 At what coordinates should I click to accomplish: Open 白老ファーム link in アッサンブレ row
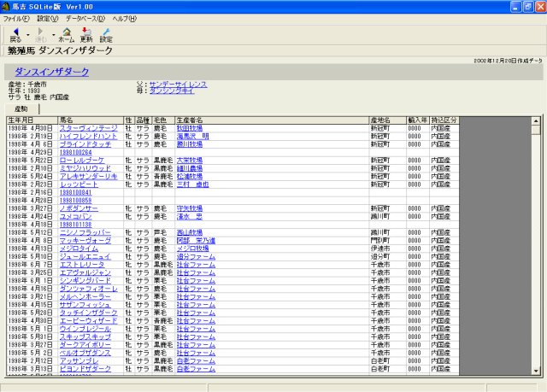coord(196,360)
